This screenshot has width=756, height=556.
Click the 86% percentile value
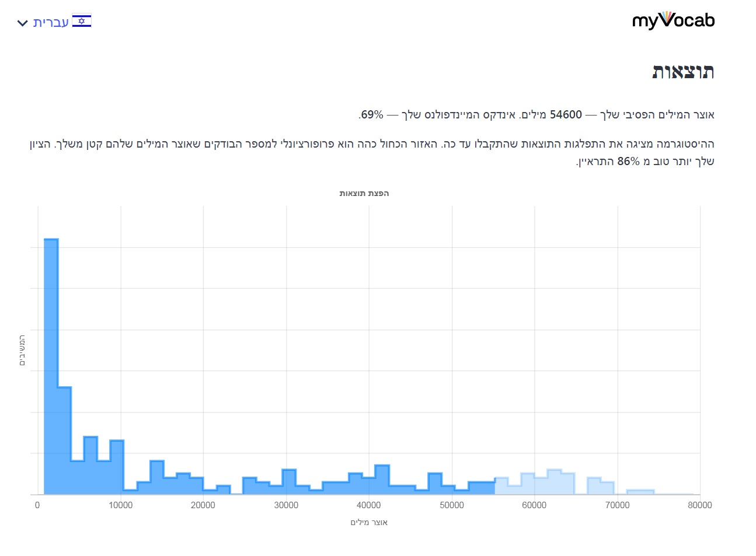click(628, 161)
